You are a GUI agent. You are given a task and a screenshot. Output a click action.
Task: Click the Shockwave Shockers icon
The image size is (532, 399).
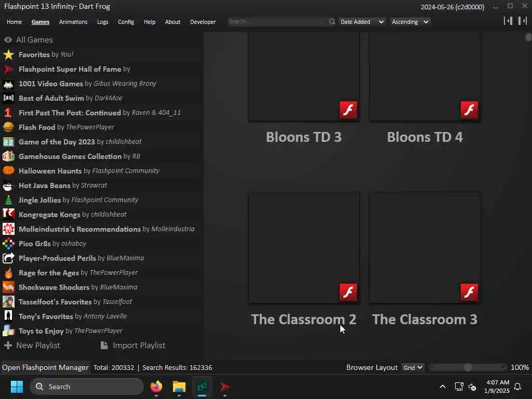click(8, 287)
